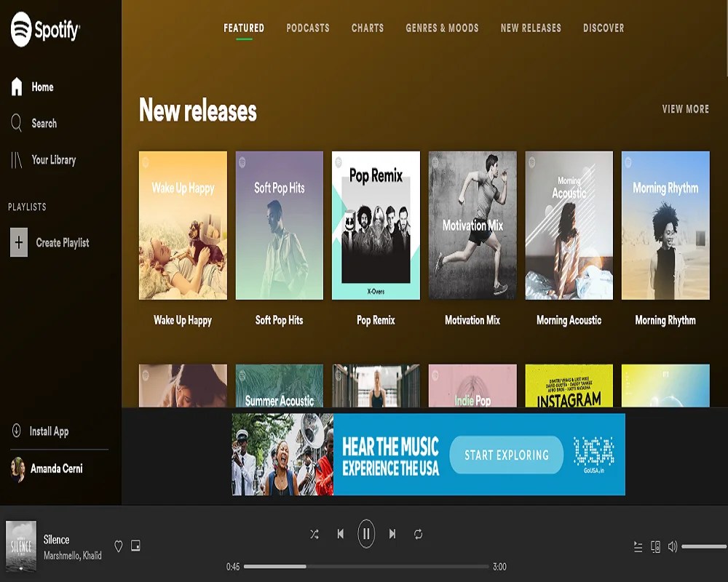
Task: Open the Soft Pop Hits playlist cover
Action: (280, 225)
